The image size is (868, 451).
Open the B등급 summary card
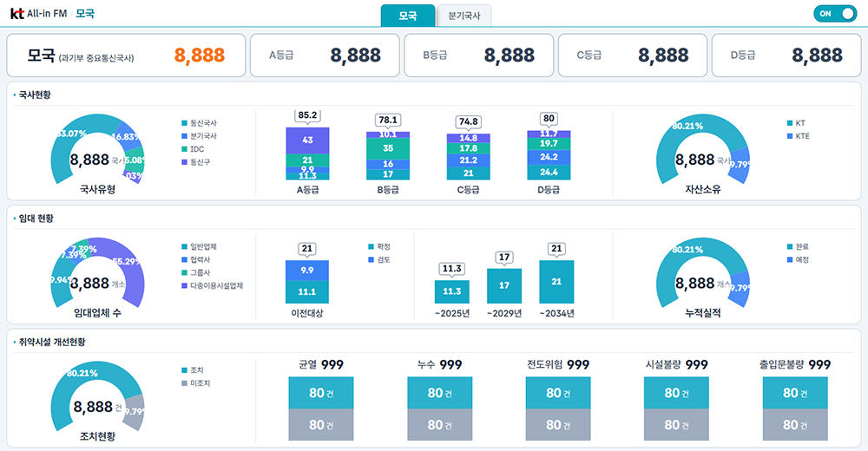478,56
